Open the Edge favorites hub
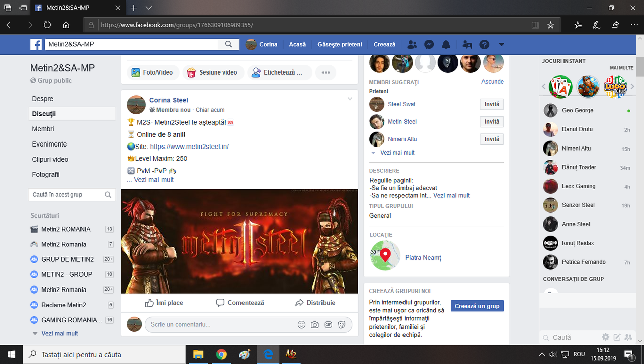 (578, 25)
